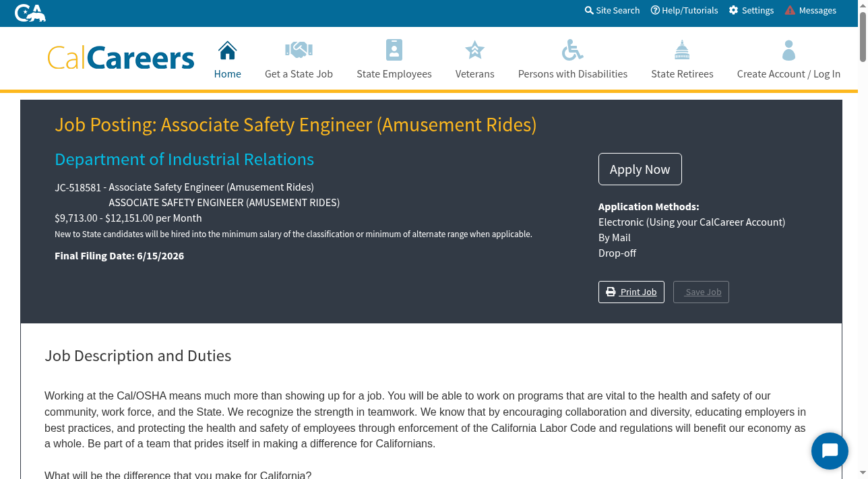The height and width of the screenshot is (479, 868).
Task: Click Drop-off application method text
Action: click(617, 253)
